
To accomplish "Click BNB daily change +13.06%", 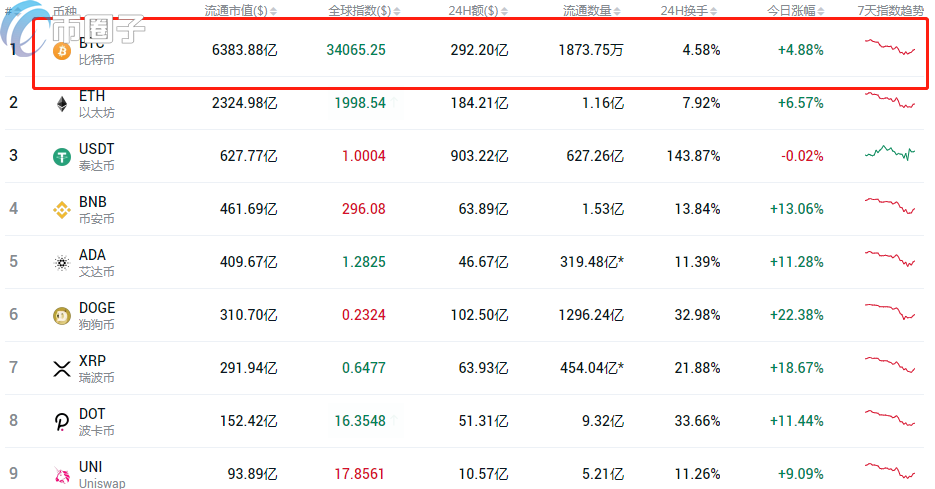I will [797, 209].
